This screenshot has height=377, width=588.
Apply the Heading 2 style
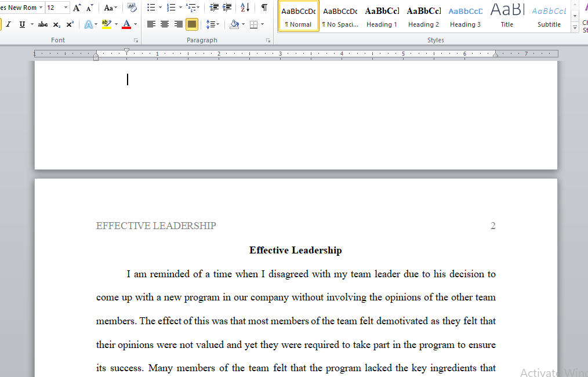pos(424,16)
